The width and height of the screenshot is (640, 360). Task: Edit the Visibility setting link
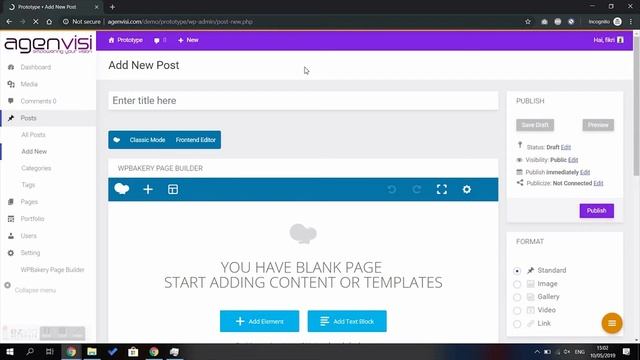pyautogui.click(x=573, y=160)
